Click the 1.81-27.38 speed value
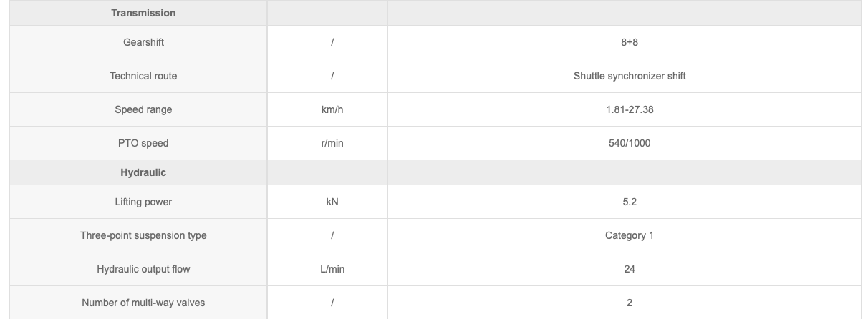The image size is (868, 319). 630,109
